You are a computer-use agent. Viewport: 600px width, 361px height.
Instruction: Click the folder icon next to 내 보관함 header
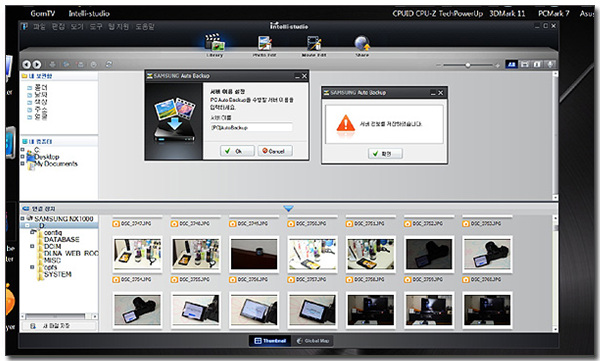[x=24, y=76]
